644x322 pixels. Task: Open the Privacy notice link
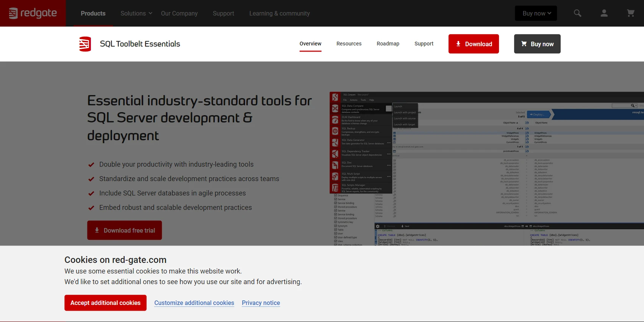point(261,303)
